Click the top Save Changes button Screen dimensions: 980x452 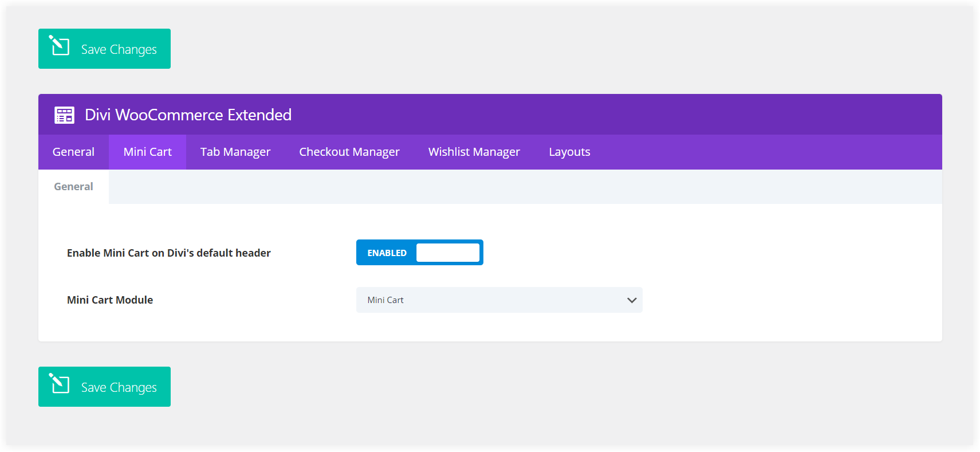tap(104, 49)
